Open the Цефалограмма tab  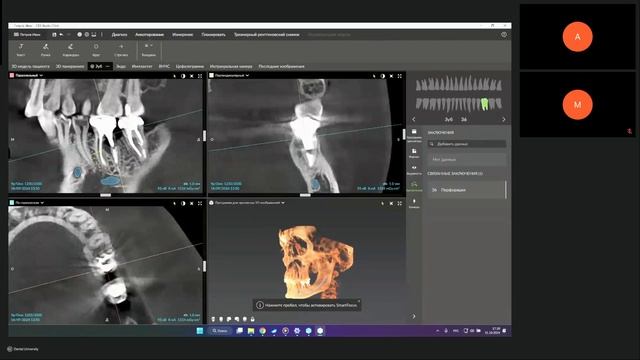[x=190, y=66]
